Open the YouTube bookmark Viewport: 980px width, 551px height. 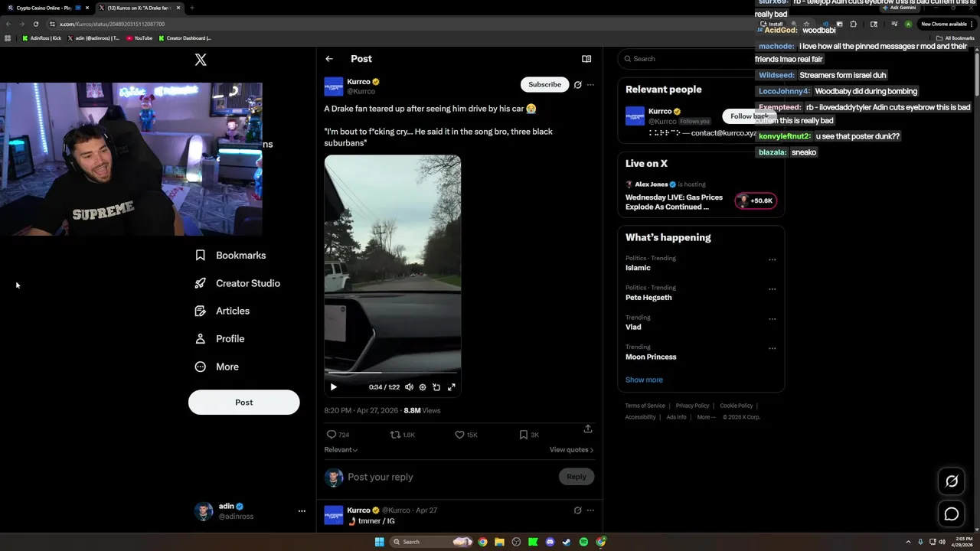click(x=139, y=38)
